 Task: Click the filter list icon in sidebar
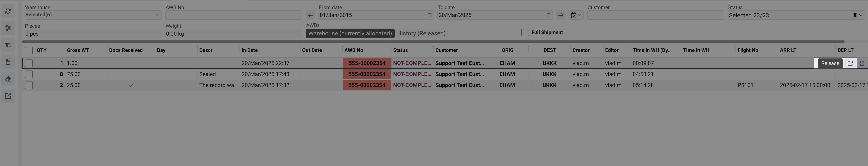[8, 45]
